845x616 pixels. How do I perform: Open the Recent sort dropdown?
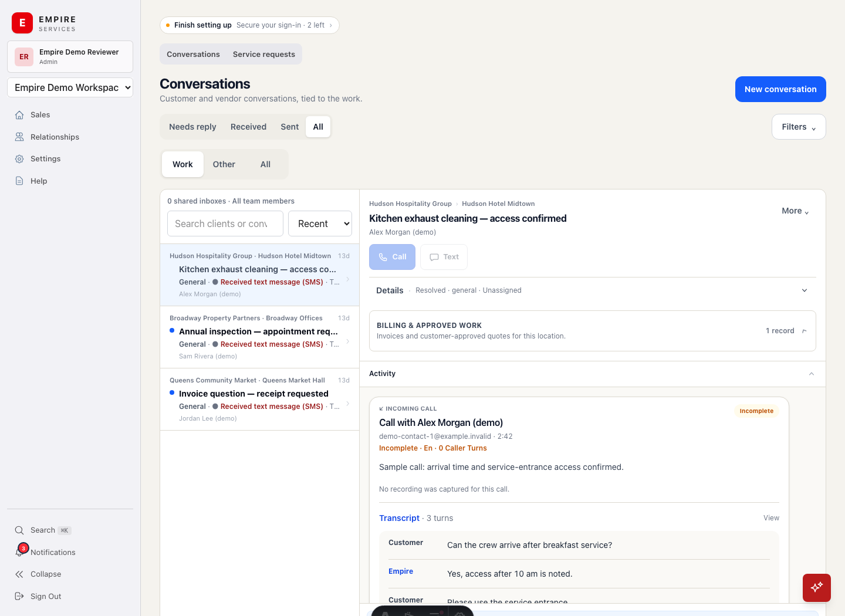[320, 224]
